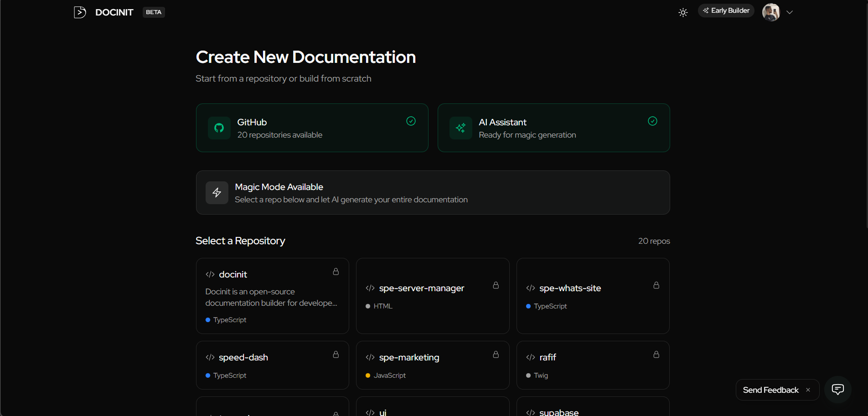Click the profile avatar picture

coord(770,12)
